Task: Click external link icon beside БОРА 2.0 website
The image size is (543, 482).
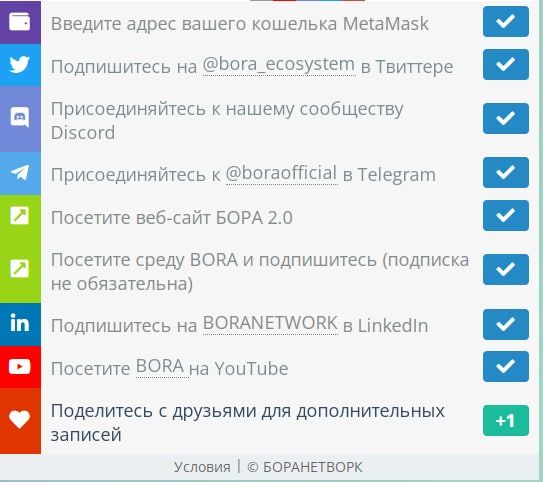Action: point(20,215)
